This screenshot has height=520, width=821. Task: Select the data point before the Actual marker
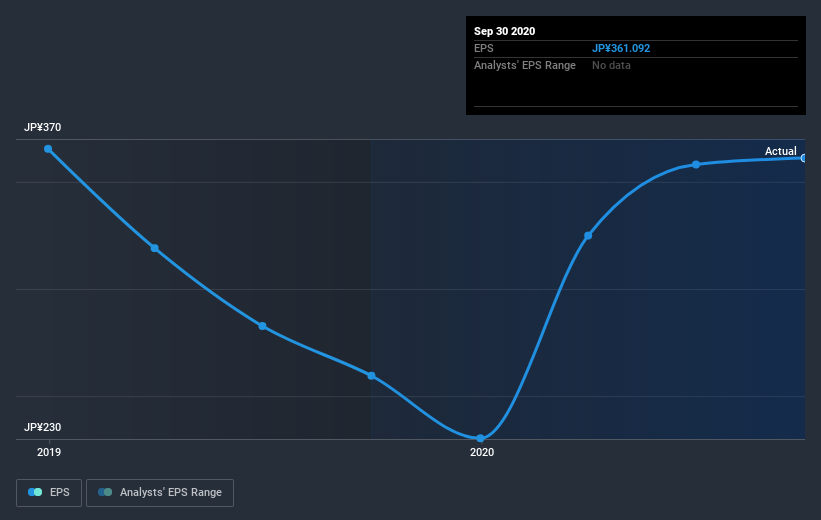pos(696,164)
